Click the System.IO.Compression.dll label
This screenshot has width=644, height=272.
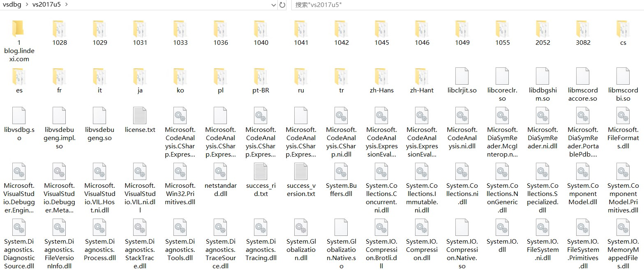(x=422, y=250)
